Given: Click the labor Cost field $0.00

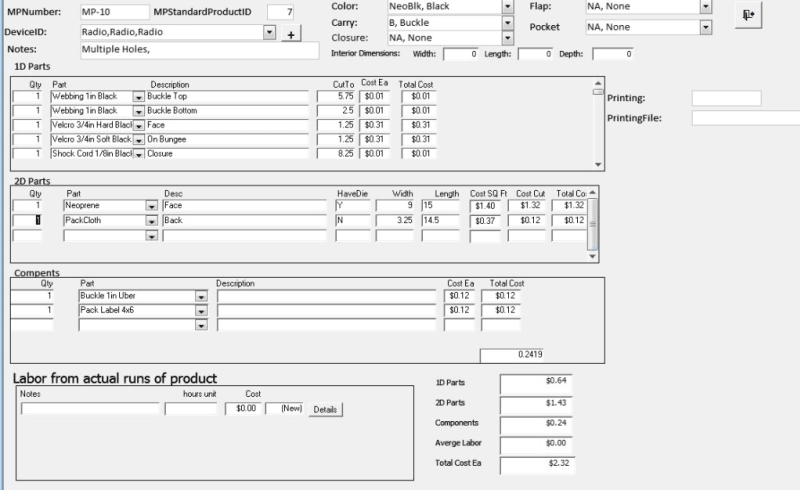Looking at the screenshot, I should (243, 409).
